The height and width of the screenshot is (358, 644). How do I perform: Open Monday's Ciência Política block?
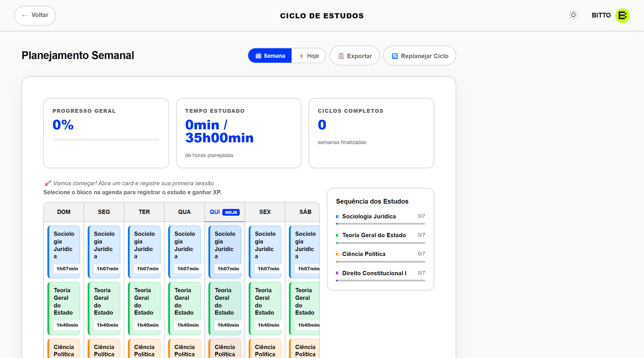tap(104, 349)
